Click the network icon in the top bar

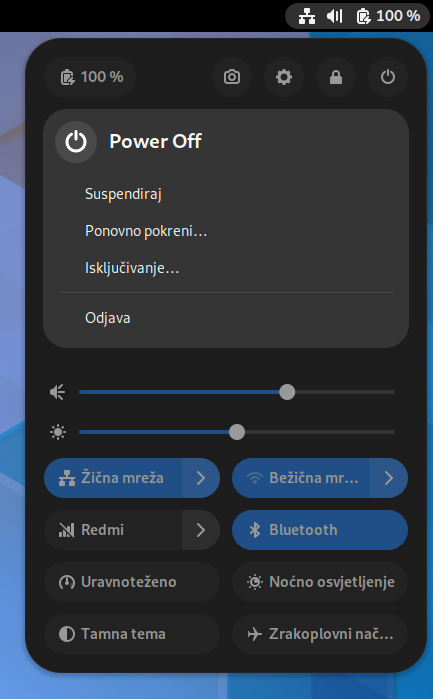point(307,16)
